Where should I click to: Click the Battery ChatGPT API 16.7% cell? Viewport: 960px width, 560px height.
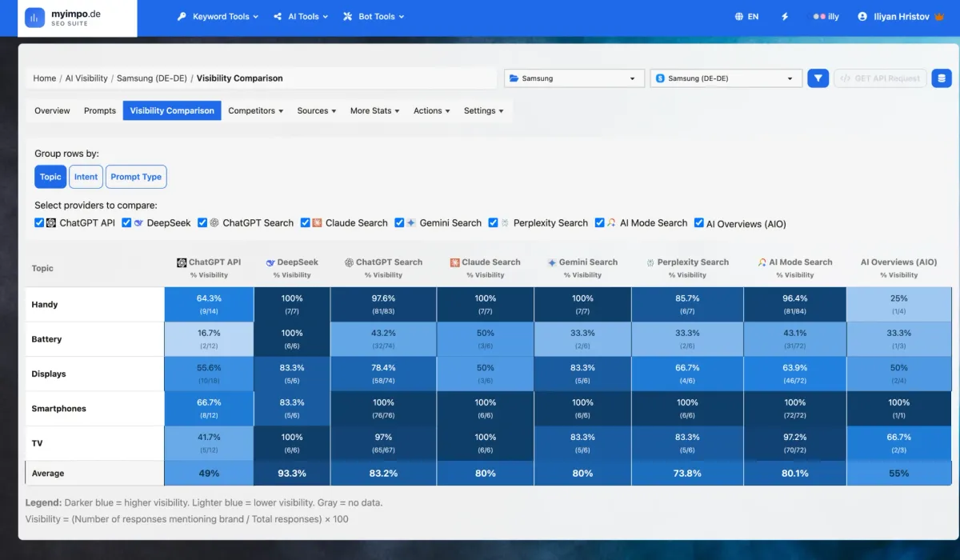pyautogui.click(x=209, y=339)
